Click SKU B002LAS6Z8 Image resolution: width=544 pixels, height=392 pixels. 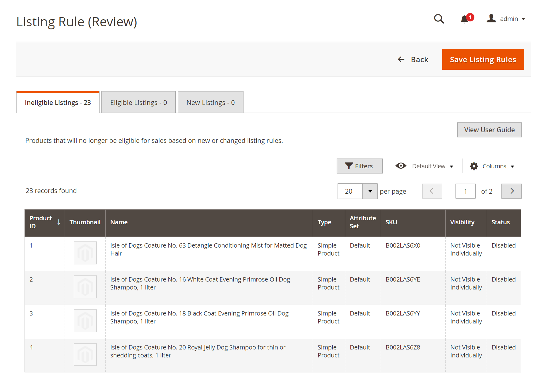click(403, 347)
